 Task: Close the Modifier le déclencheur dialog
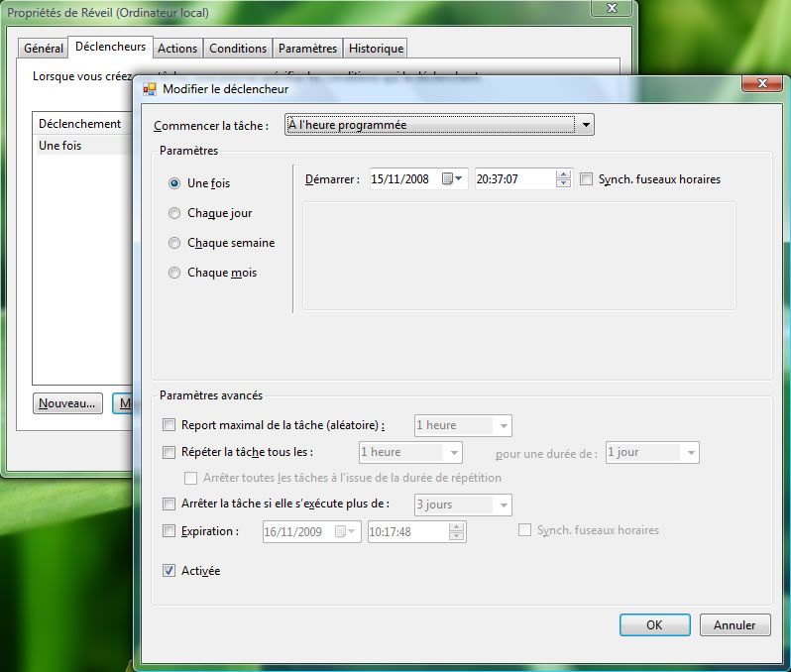click(762, 83)
